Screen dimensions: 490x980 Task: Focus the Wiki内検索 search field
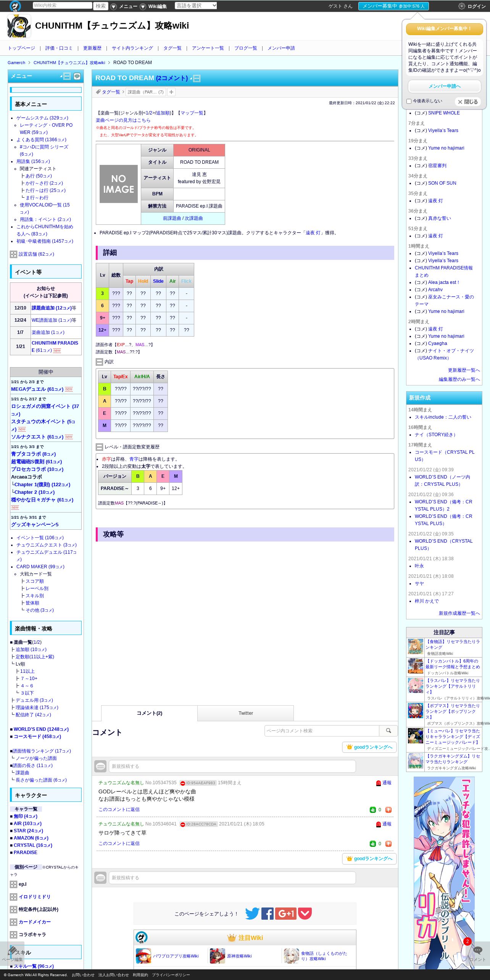pos(62,5)
